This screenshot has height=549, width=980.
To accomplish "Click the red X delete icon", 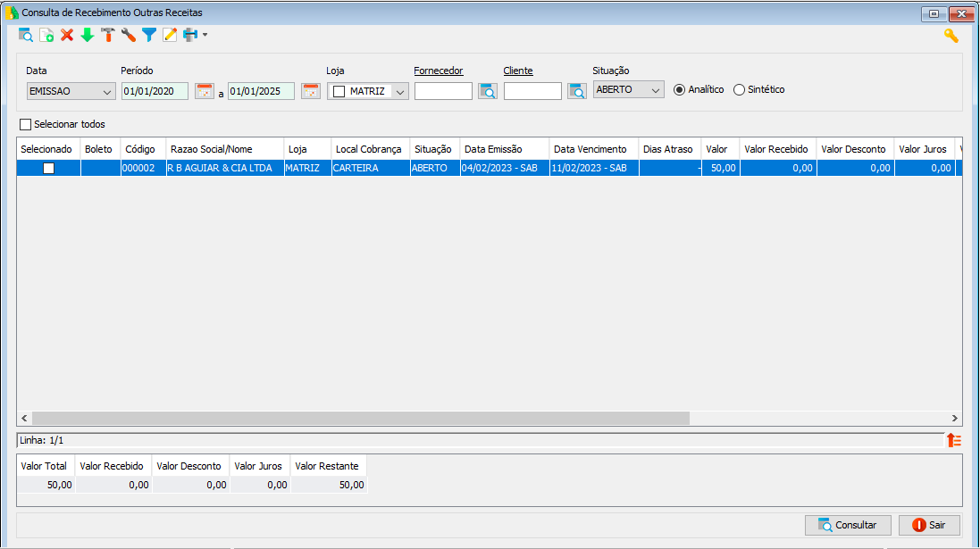I will tap(67, 36).
